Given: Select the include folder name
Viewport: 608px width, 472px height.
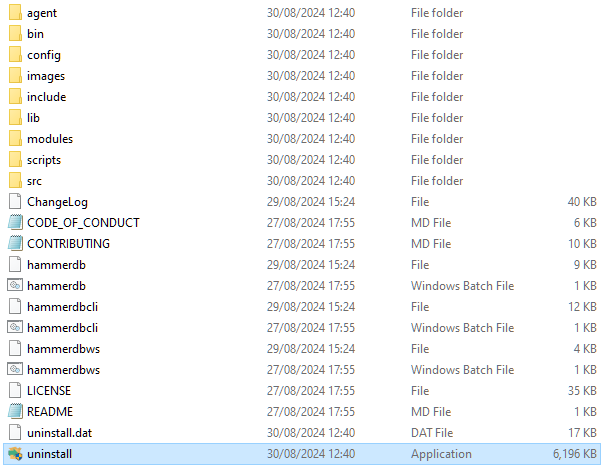Looking at the screenshot, I should (47, 97).
